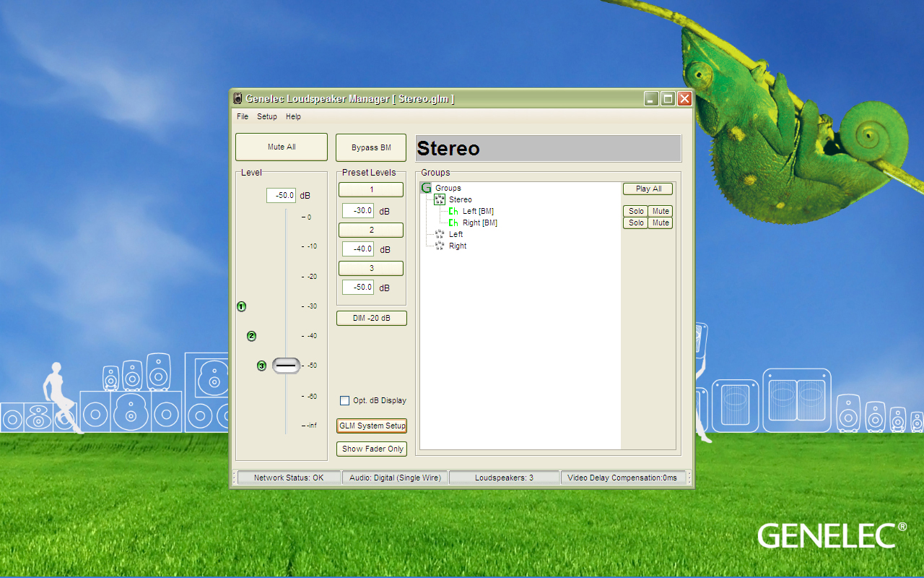Click Loudspeakers: 3 status entry
Viewport: 924px width, 578px height.
pyautogui.click(x=504, y=478)
